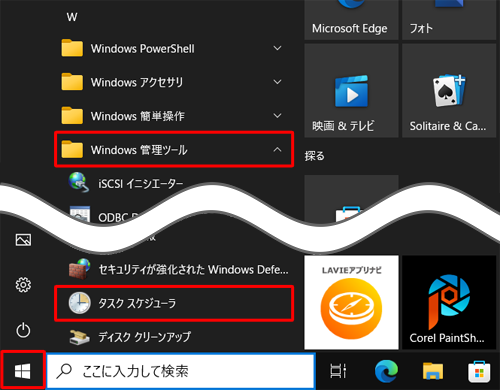Screen dimensions: 500x390
Task: Click the Windows アクセサリ folder icon
Action: pos(72,82)
